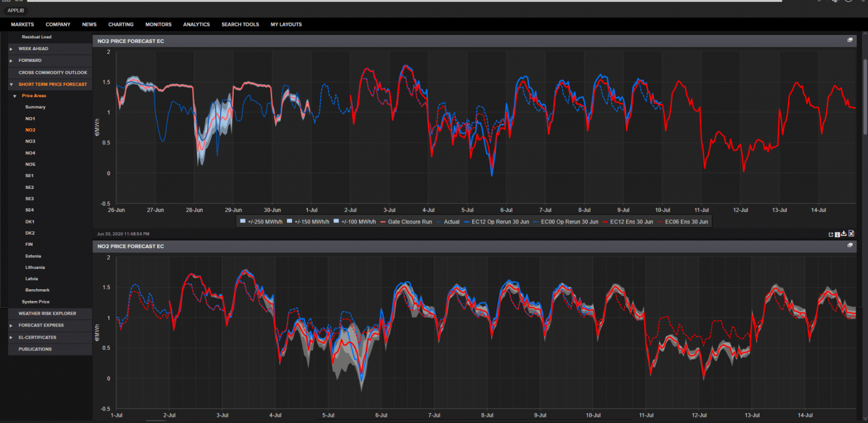
Task: Select the Summary price area
Action: tap(35, 107)
